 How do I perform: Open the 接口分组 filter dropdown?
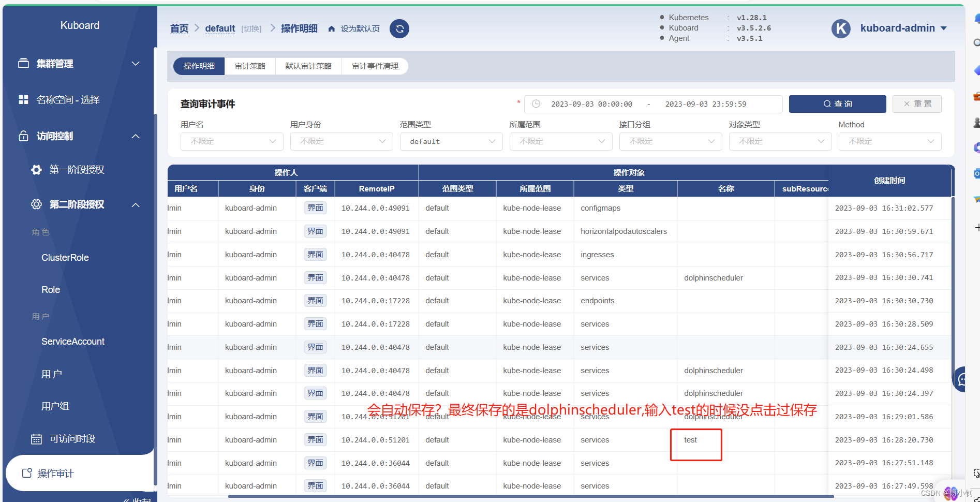coord(671,141)
